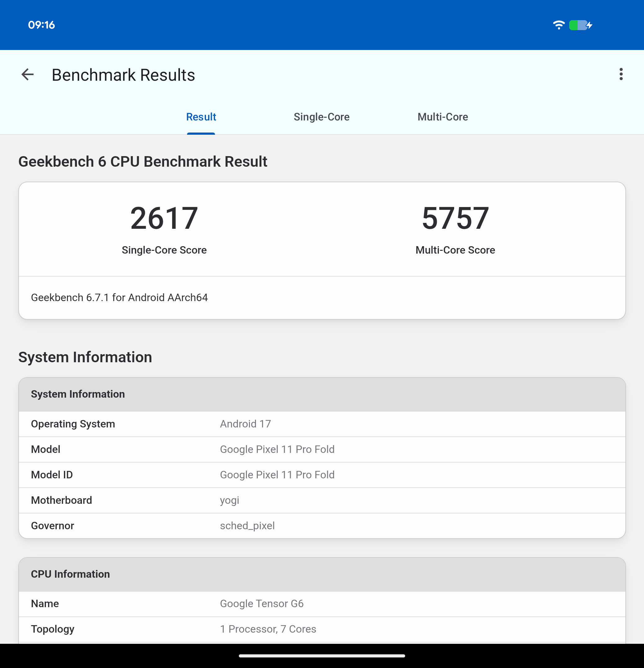Tap Google Pixel 11 Pro Fold in Model ID row
Screen dimensions: 644x668
click(277, 475)
